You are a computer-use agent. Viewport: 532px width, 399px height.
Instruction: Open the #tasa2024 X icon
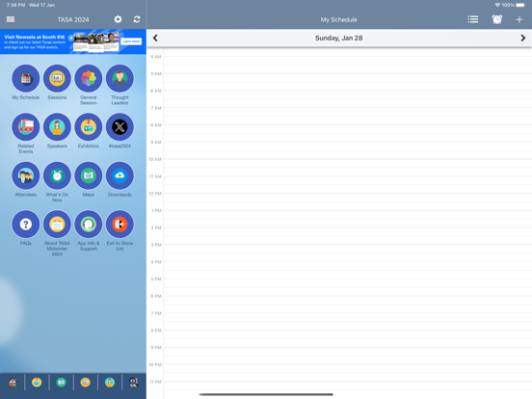tap(120, 127)
